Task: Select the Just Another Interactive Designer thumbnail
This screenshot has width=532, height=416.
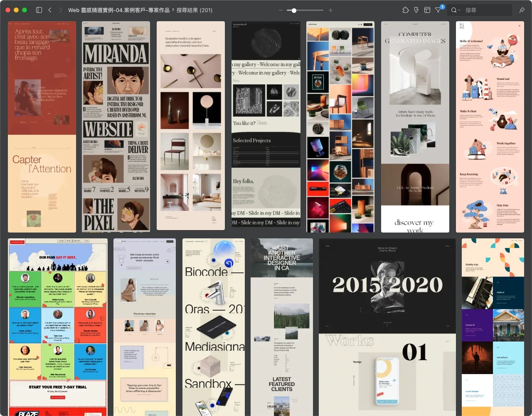Action: click(282, 327)
